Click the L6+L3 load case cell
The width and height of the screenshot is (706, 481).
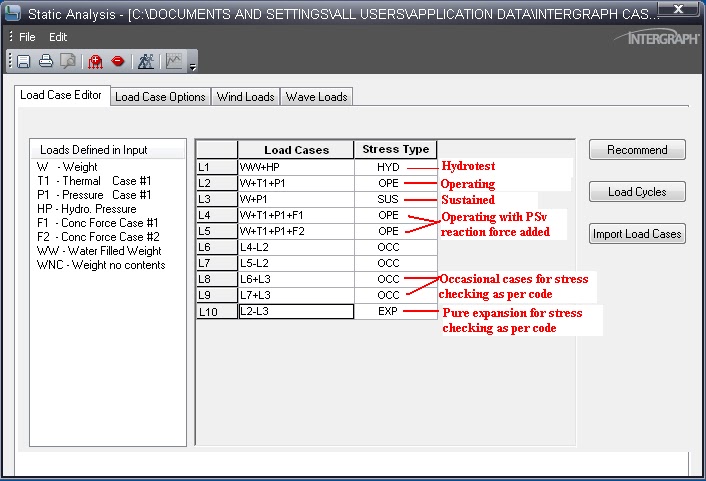click(296, 279)
